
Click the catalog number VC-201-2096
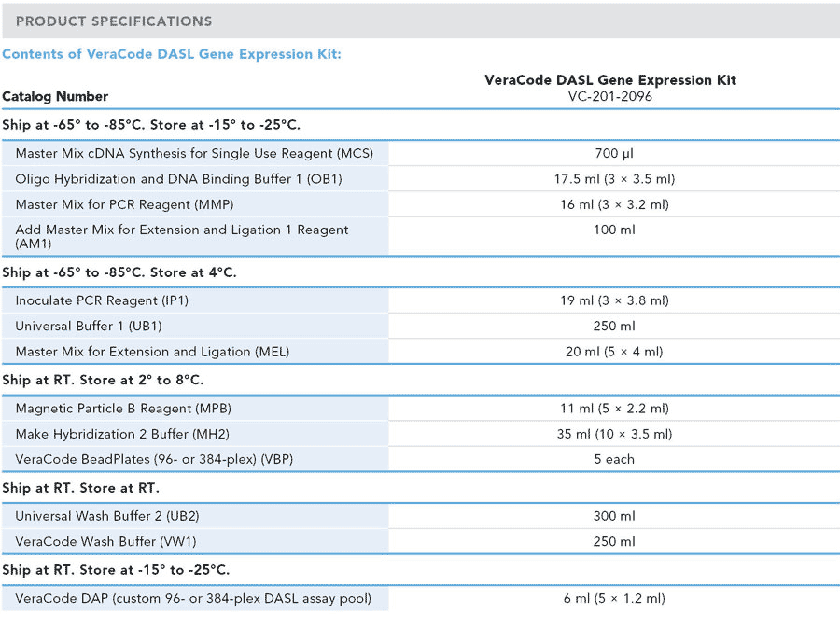[610, 96]
